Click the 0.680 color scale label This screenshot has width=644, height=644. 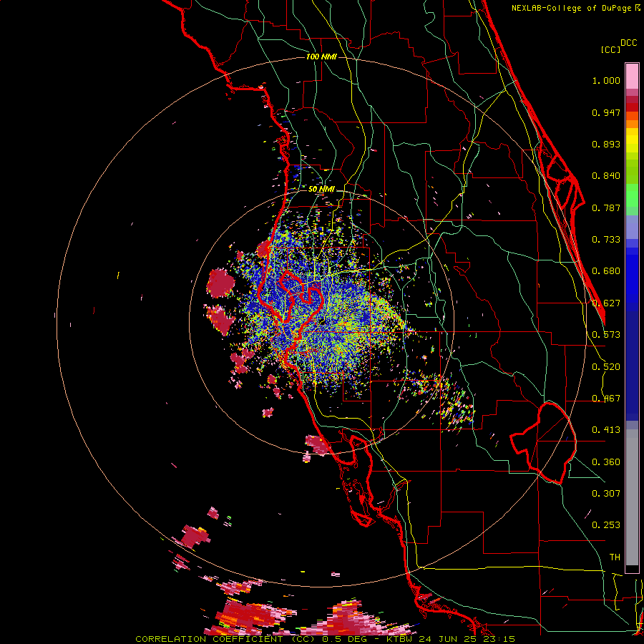point(606,271)
